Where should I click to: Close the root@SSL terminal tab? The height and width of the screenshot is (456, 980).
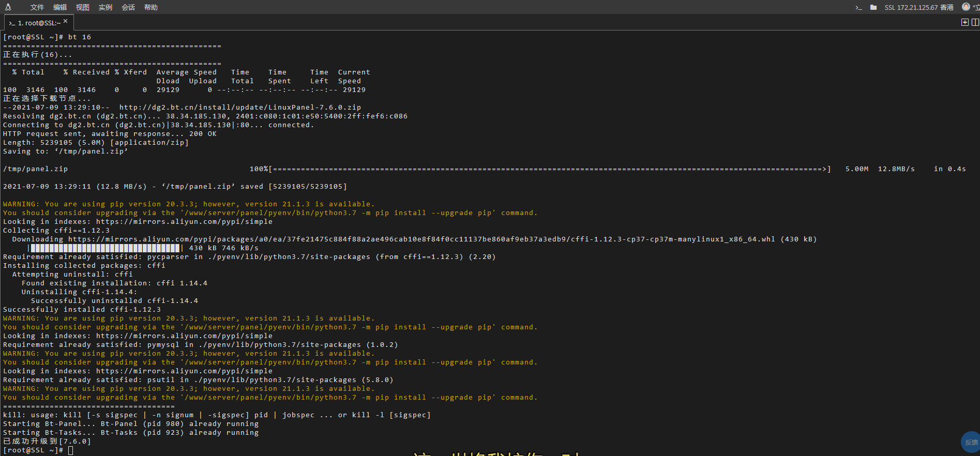coord(66,21)
